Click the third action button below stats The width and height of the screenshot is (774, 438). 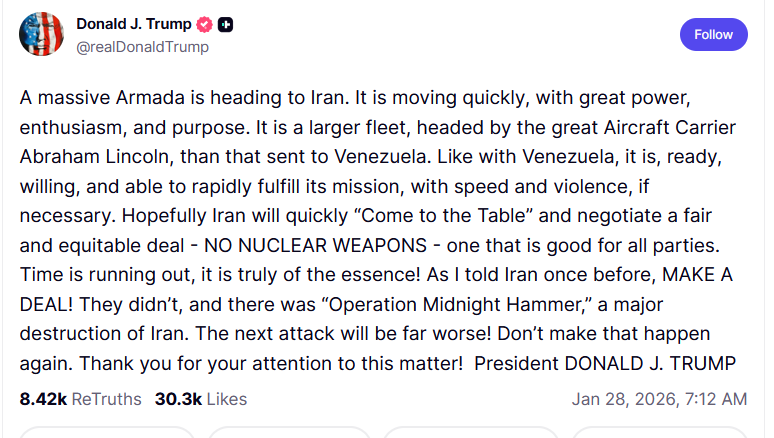tap(467, 432)
